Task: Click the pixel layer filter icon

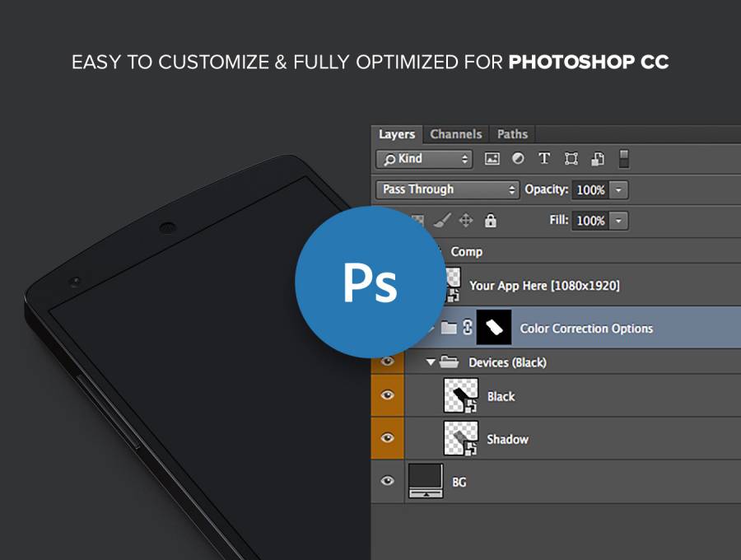Action: (x=492, y=159)
